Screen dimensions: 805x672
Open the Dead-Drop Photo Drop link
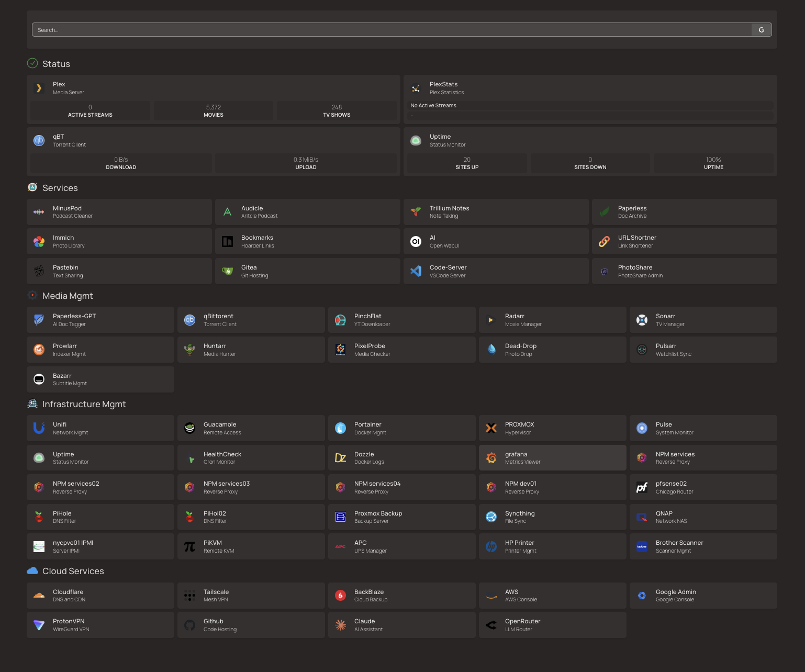click(x=553, y=350)
